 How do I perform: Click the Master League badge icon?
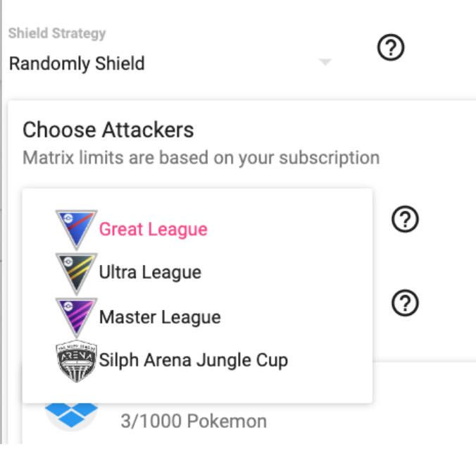76,316
